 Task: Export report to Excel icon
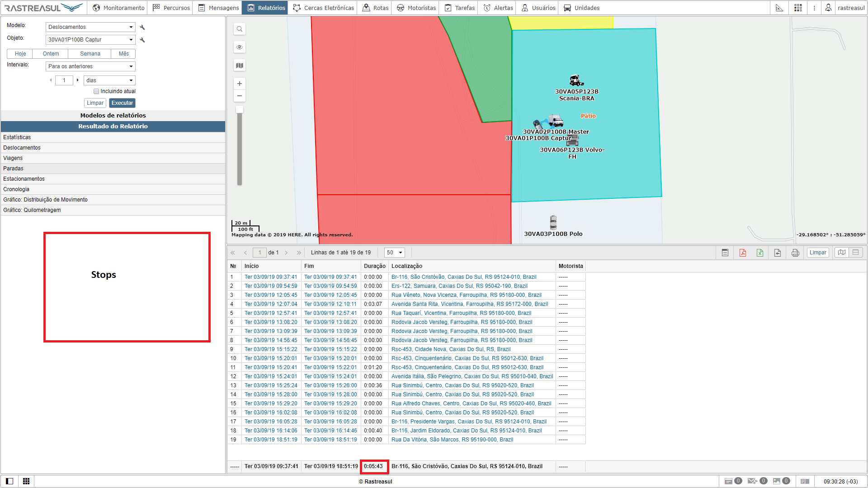pyautogui.click(x=760, y=253)
